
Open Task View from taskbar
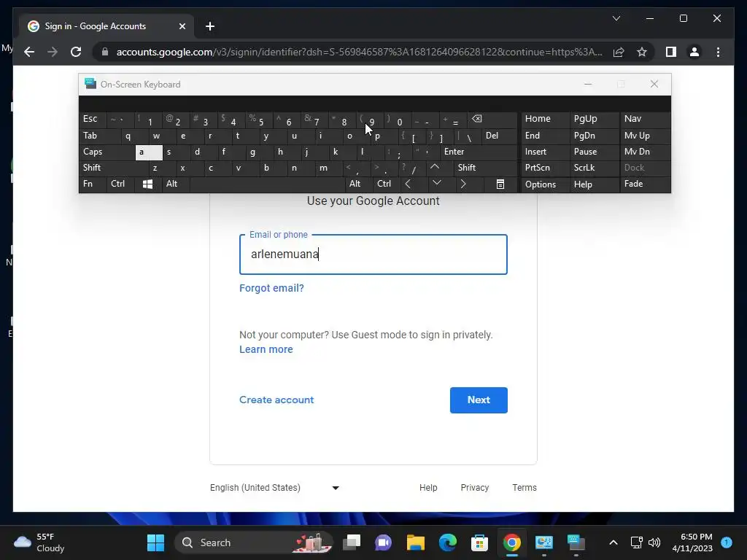[352, 542]
